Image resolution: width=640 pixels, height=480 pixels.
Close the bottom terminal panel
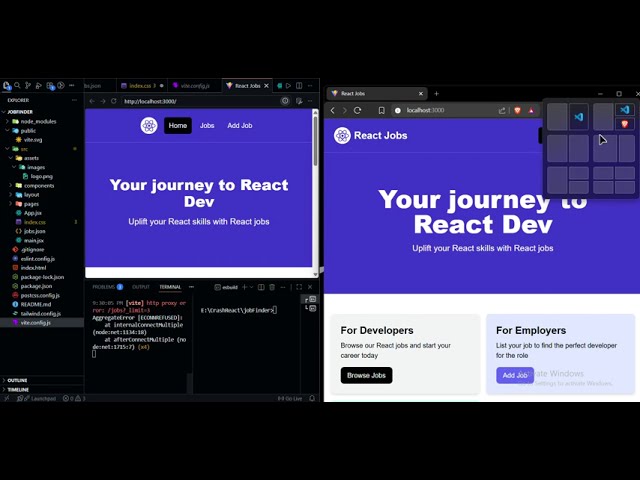310,287
